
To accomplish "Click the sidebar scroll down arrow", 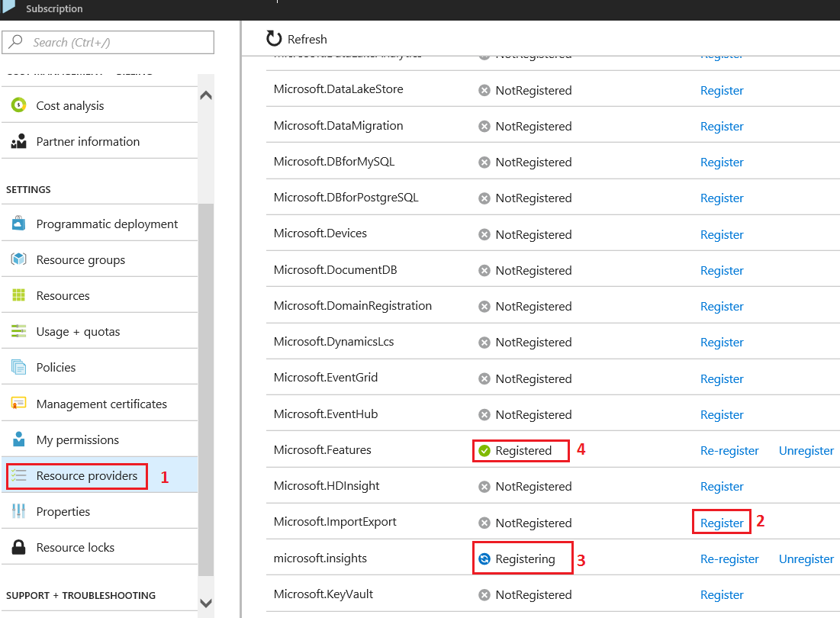I will click(x=206, y=603).
